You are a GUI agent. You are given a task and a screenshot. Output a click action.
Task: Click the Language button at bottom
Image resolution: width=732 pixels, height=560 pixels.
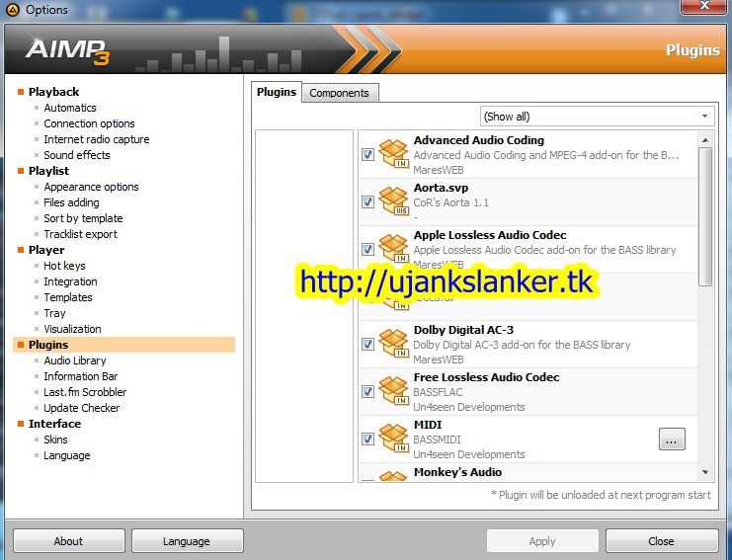pyautogui.click(x=187, y=541)
